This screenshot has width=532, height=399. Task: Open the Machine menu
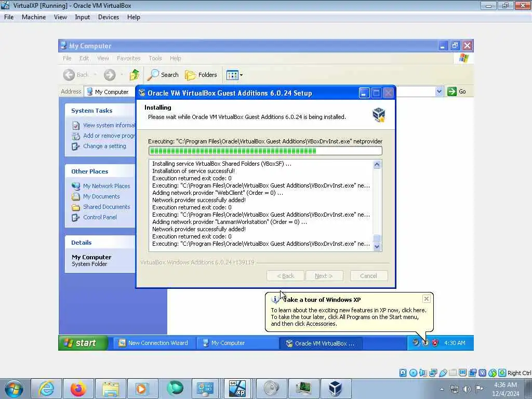point(34,17)
